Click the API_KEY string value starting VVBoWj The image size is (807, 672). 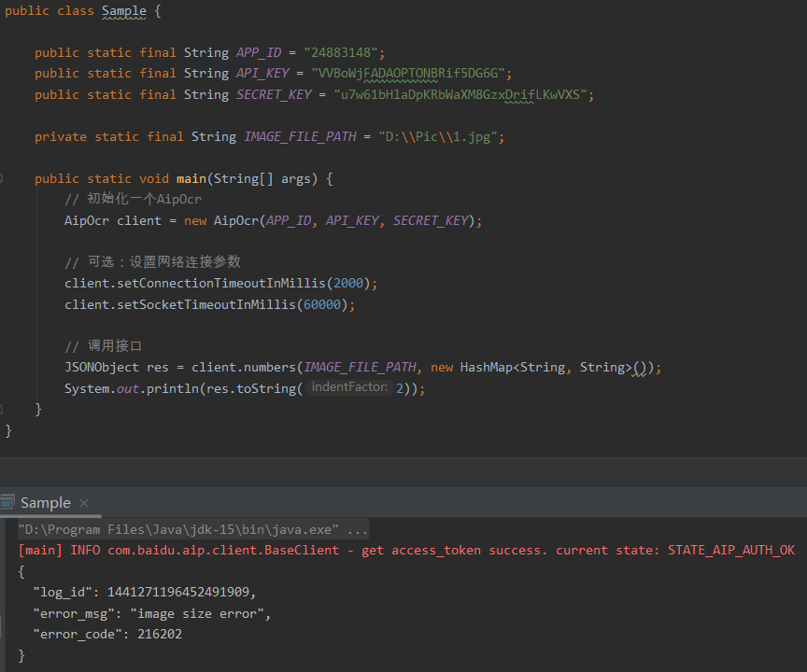click(409, 74)
